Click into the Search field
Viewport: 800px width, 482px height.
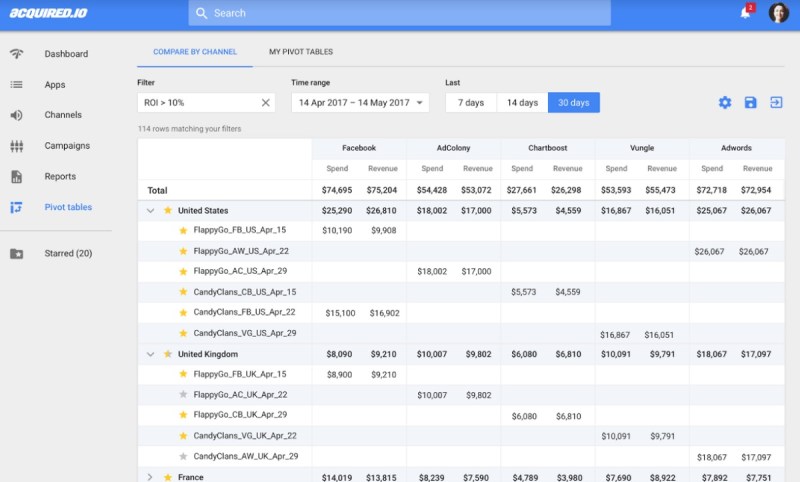(x=399, y=13)
